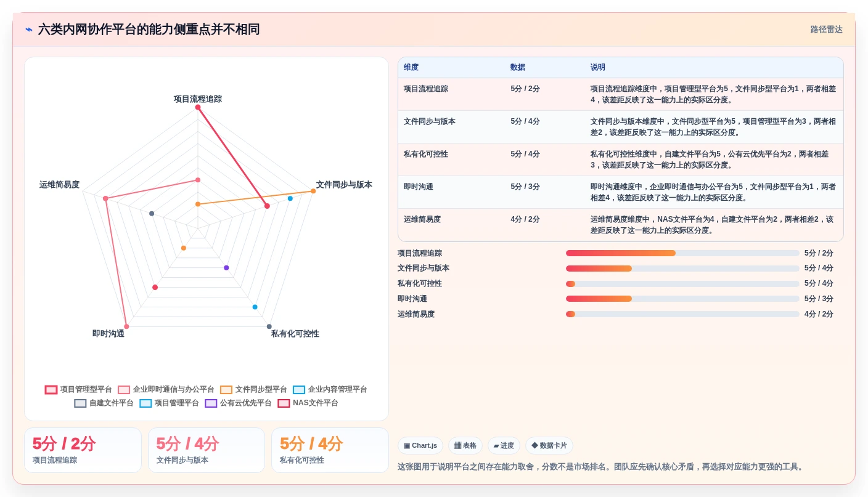
Task: Select the 项目流程追踪 table row name
Action: coord(426,89)
